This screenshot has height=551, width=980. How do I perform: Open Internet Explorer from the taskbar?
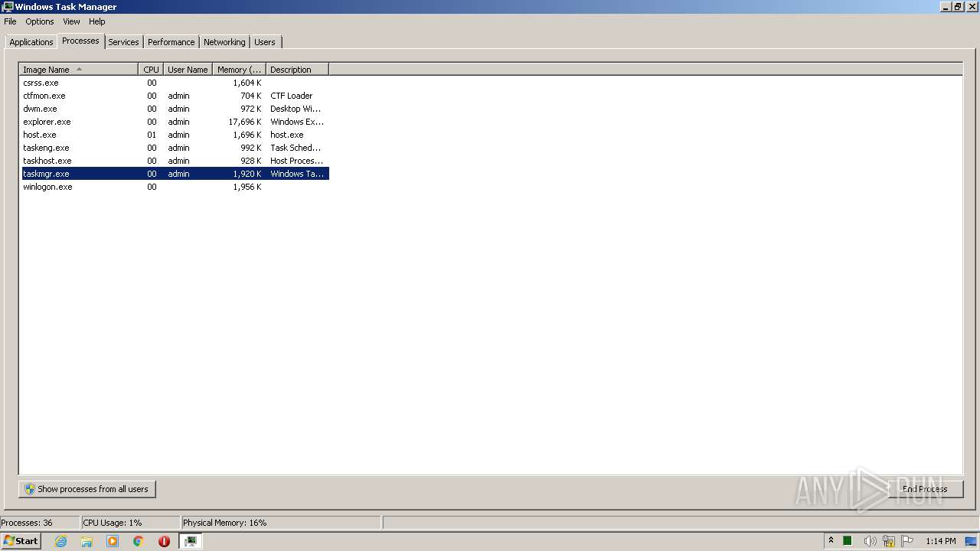pyautogui.click(x=60, y=541)
